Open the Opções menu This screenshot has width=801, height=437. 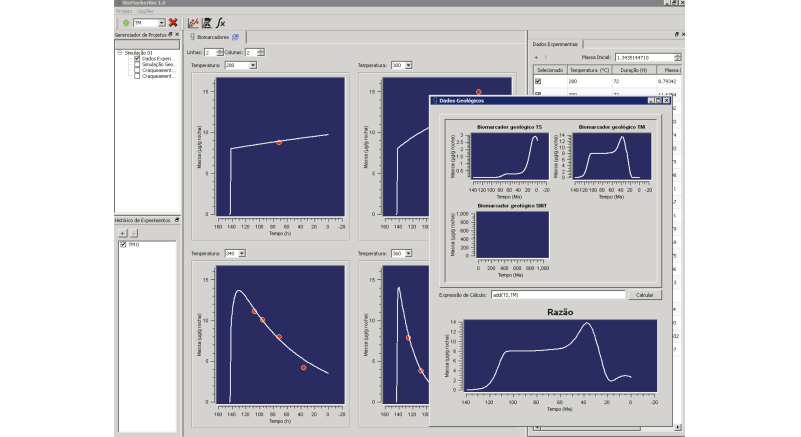point(145,11)
